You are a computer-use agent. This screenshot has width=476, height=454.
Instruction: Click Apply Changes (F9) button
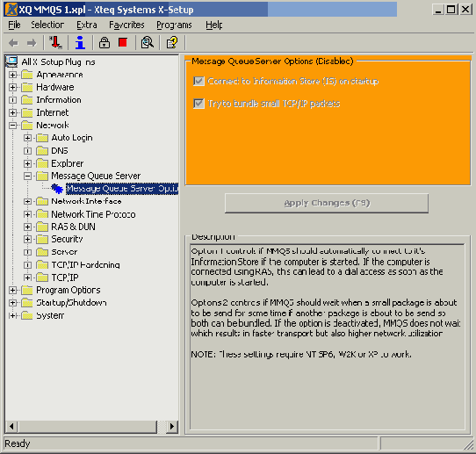[327, 204]
